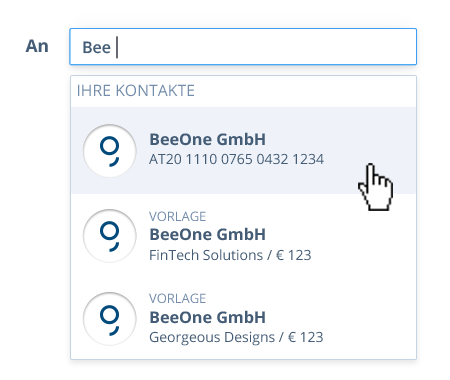Click the BeeOne GmbH name above Georgeous Designs
Image resolution: width=450 pixels, height=380 pixels.
point(207,317)
